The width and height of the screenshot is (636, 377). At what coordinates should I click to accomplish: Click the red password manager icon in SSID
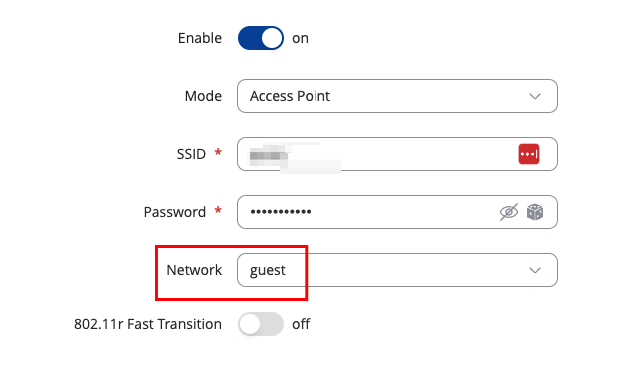(x=529, y=154)
